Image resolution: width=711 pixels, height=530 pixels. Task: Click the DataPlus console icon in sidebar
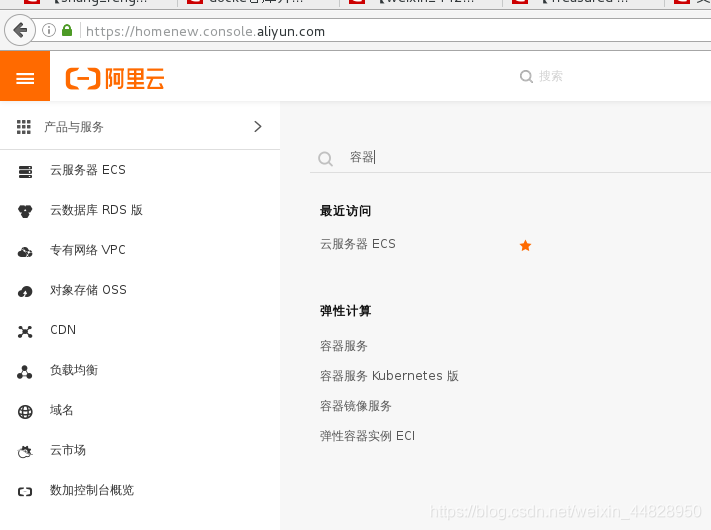25,491
